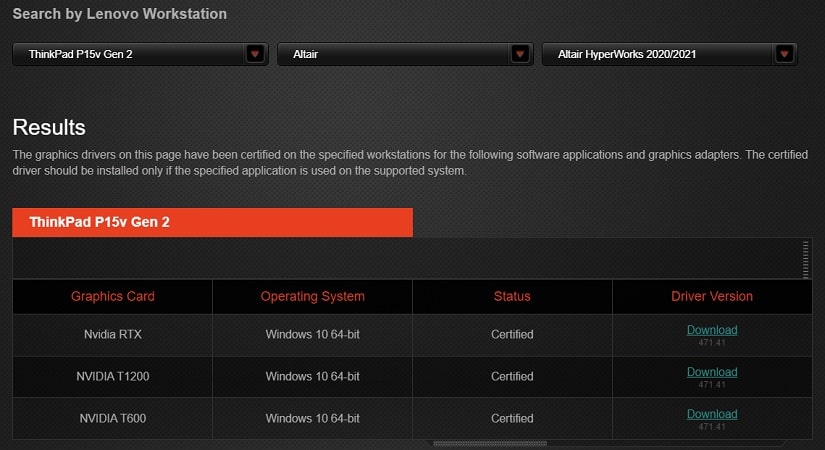
Task: Click the Search by Lenovo Workstation heading
Action: (x=119, y=14)
